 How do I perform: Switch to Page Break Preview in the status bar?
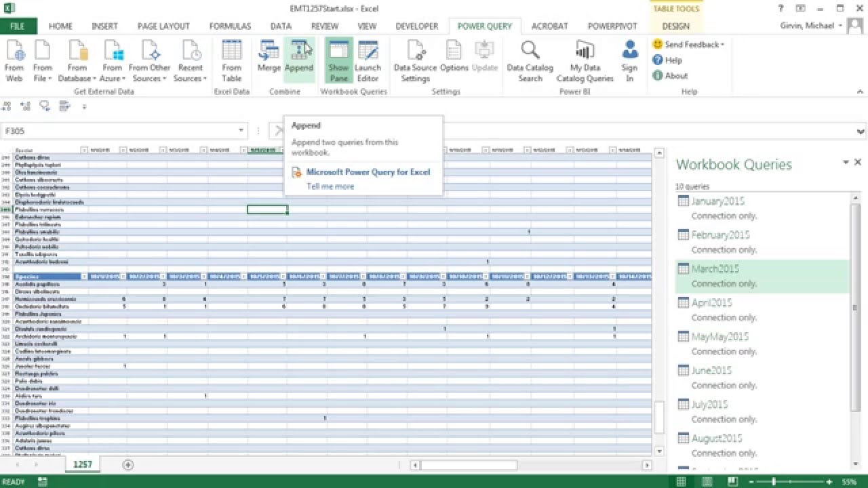731,482
